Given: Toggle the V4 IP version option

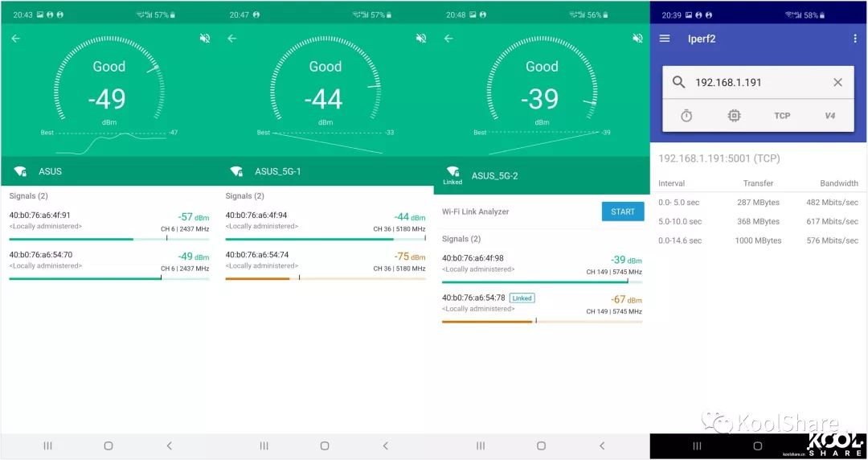Looking at the screenshot, I should (829, 115).
